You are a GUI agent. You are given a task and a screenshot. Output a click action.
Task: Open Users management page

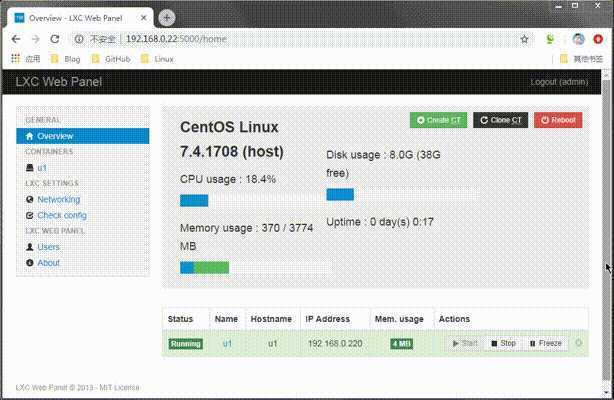tap(49, 247)
